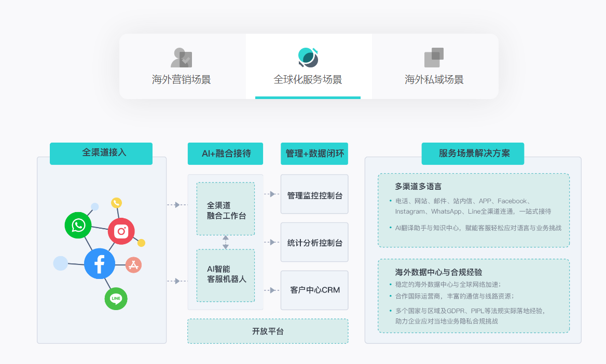Click the AI翻译助手与知识中心 bullet text
This screenshot has height=364, width=606.
click(x=478, y=228)
